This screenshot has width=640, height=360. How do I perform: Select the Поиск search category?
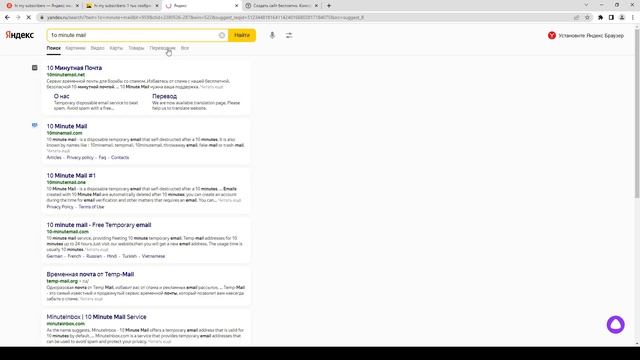pos(53,48)
